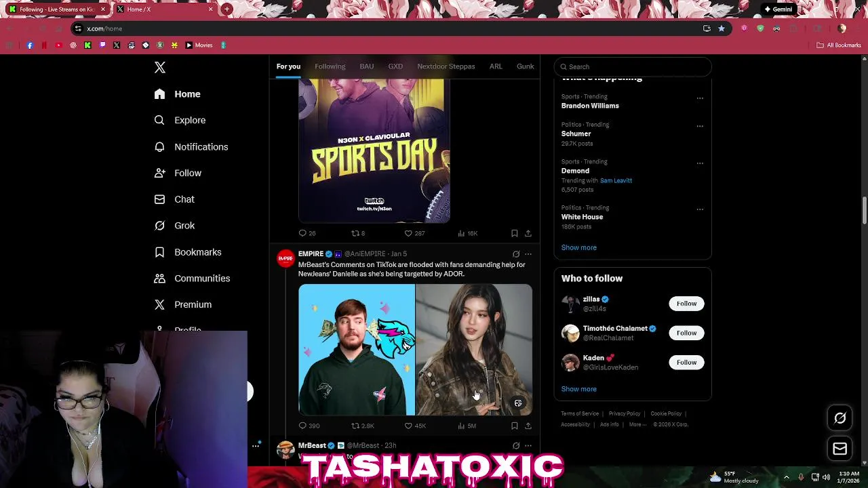Follow the zillas account
The image size is (868, 488).
pos(686,304)
